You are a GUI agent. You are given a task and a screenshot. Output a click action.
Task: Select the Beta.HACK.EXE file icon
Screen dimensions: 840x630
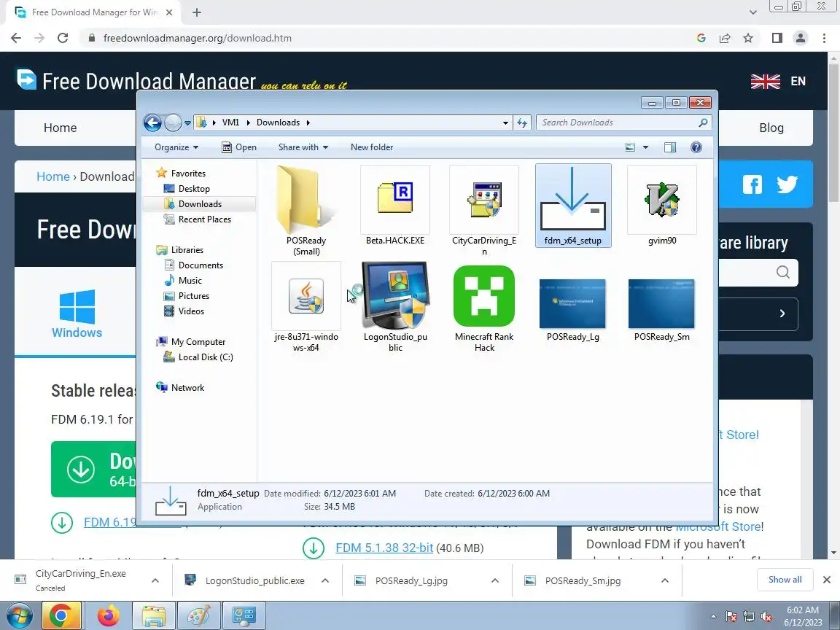[394, 198]
